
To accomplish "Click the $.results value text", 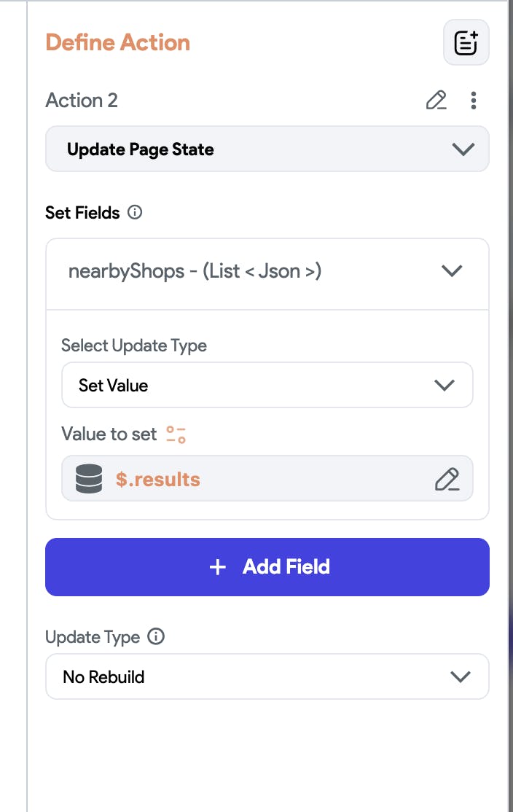I will (158, 479).
